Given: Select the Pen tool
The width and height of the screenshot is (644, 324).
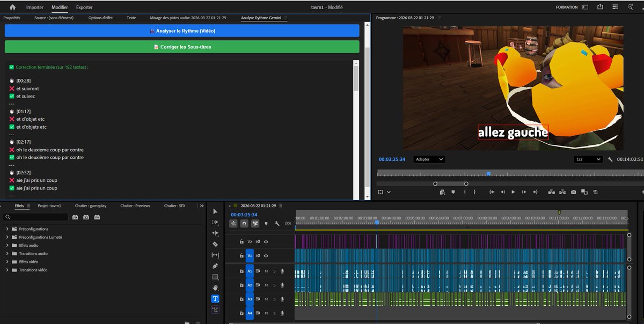Looking at the screenshot, I should pos(215,266).
